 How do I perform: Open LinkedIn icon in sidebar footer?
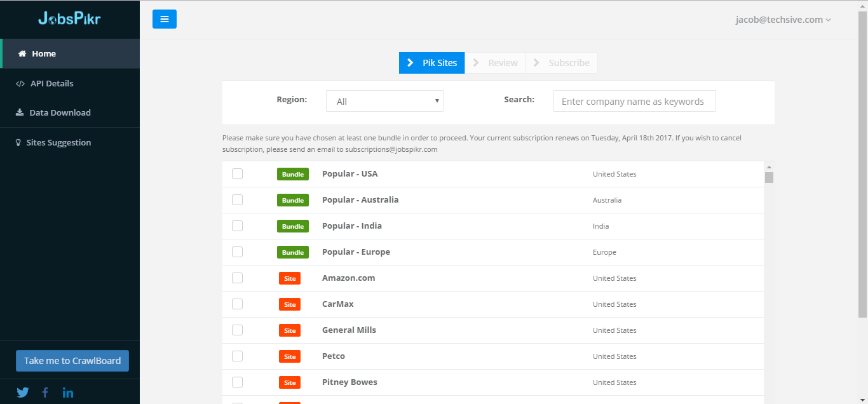click(x=68, y=392)
